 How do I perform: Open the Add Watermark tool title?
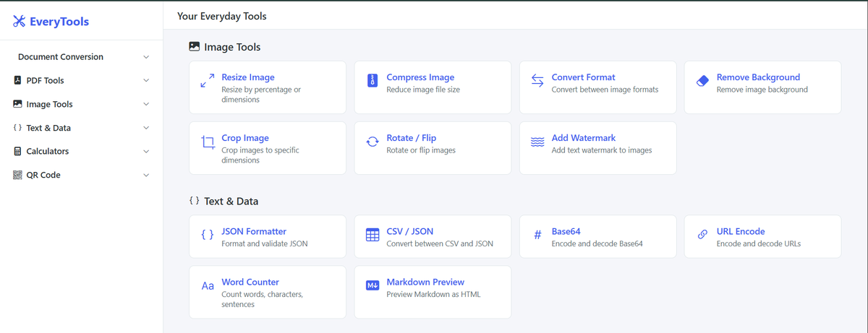coord(584,138)
